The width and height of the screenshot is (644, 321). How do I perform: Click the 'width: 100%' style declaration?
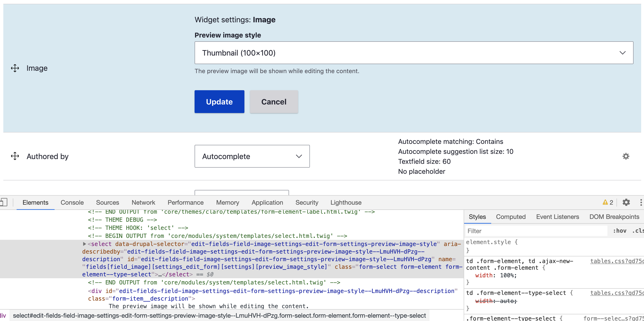(496, 275)
